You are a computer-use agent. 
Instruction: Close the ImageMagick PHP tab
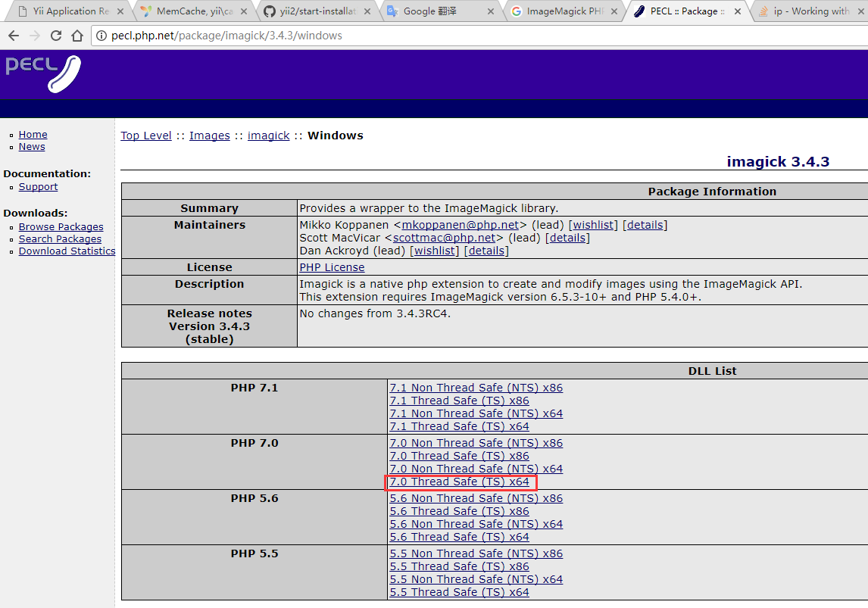point(614,11)
